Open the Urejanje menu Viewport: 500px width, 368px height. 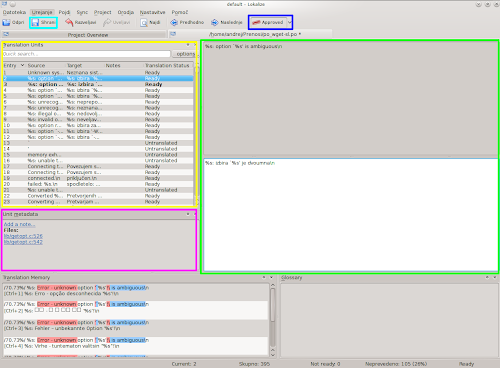[x=42, y=12]
